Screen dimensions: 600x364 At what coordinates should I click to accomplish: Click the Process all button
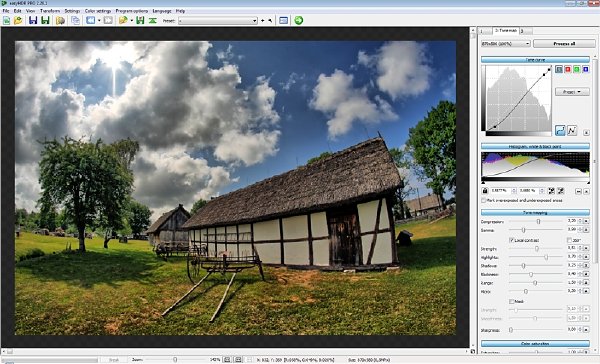564,44
